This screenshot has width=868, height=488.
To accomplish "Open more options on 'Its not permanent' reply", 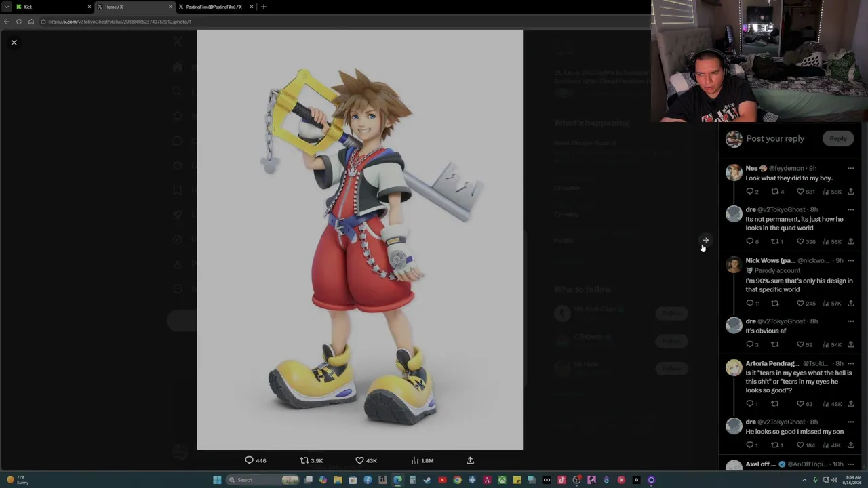I will (850, 209).
